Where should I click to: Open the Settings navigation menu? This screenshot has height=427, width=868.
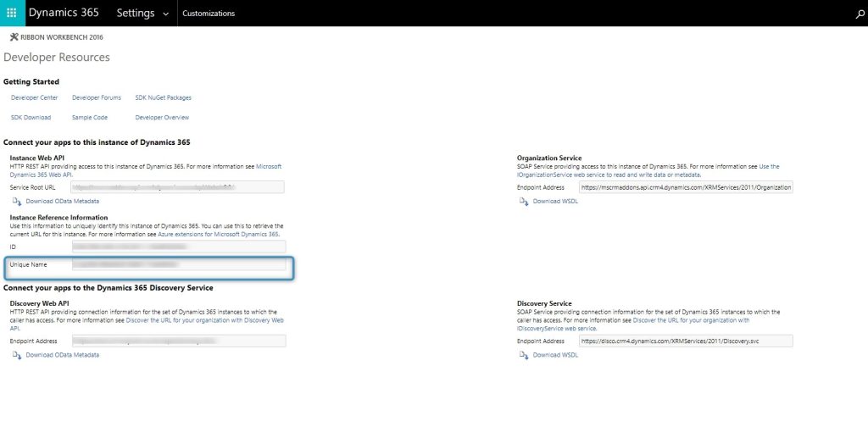tap(136, 14)
